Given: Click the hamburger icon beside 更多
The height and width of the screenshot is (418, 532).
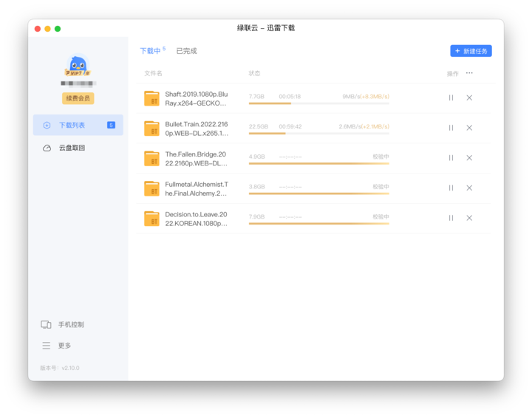Looking at the screenshot, I should (46, 346).
